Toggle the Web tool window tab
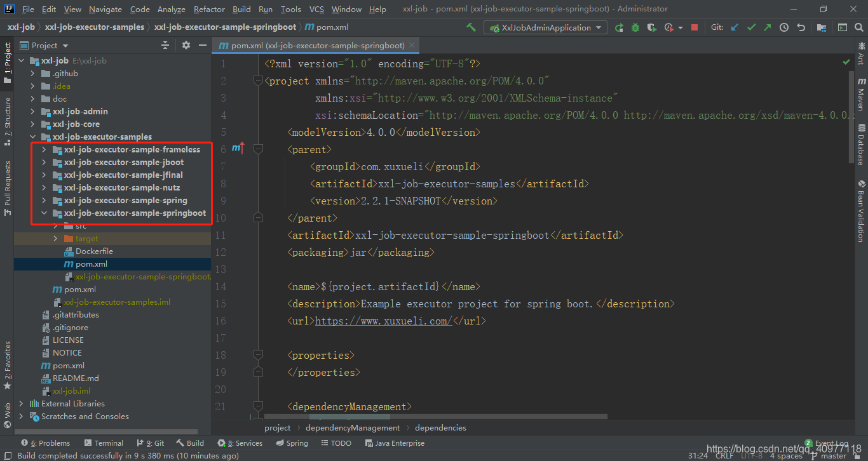 tap(7, 415)
